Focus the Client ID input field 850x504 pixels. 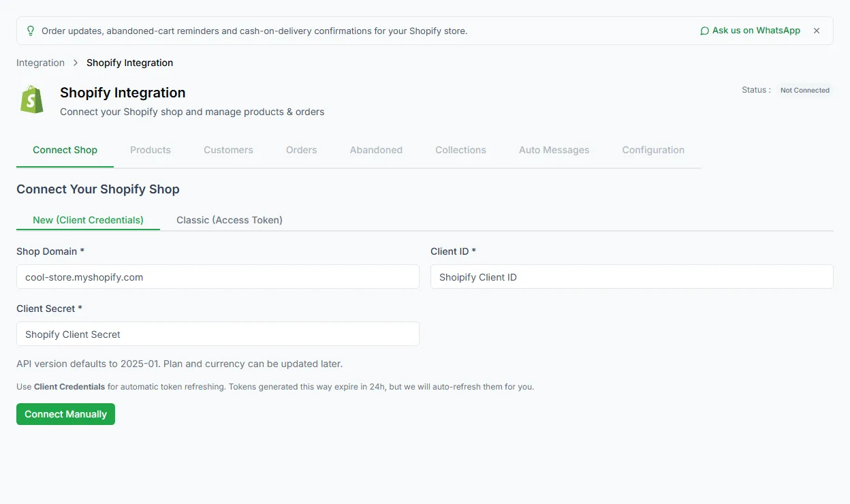tap(632, 277)
